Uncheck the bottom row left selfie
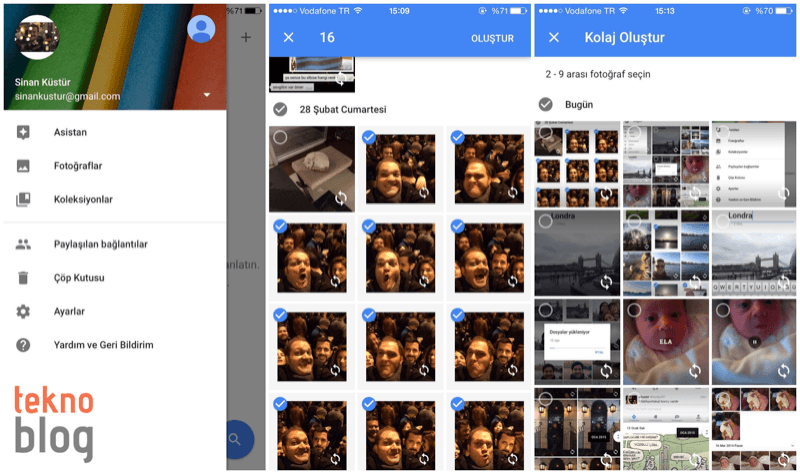This screenshot has width=800, height=474. (x=280, y=404)
